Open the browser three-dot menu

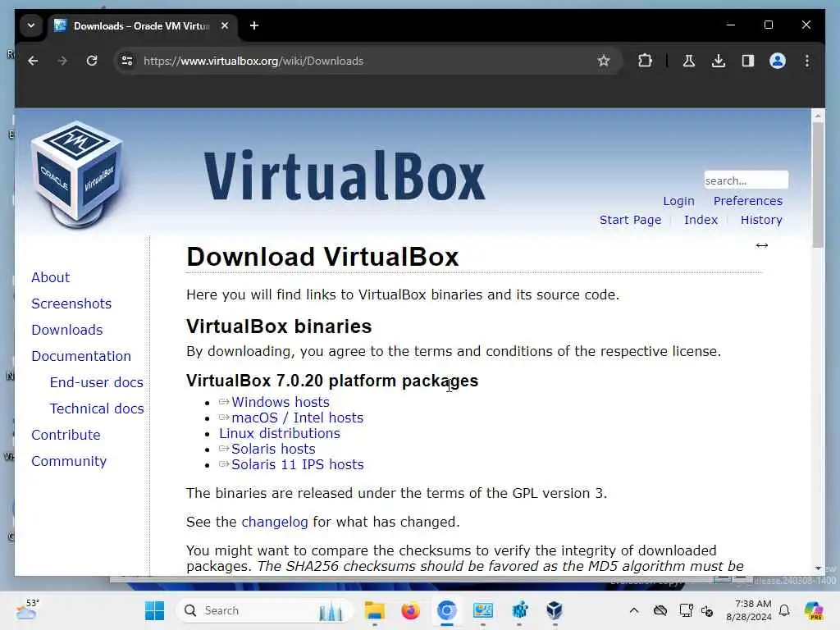pos(807,61)
